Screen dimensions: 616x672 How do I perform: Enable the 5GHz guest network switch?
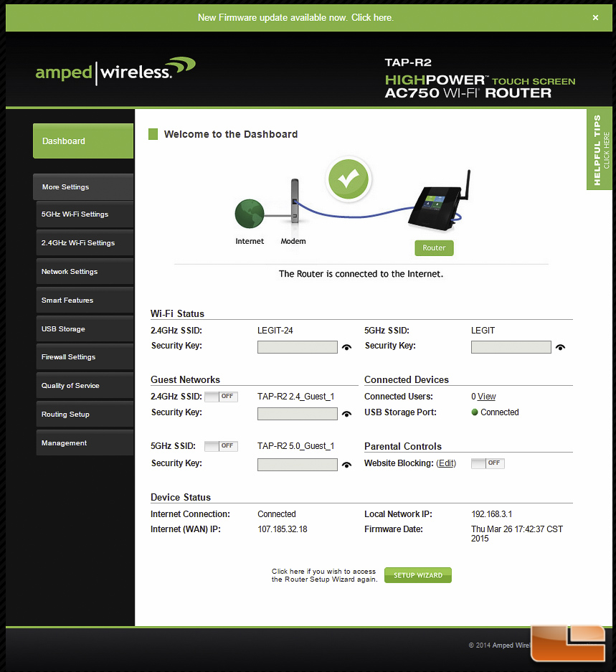(x=221, y=446)
